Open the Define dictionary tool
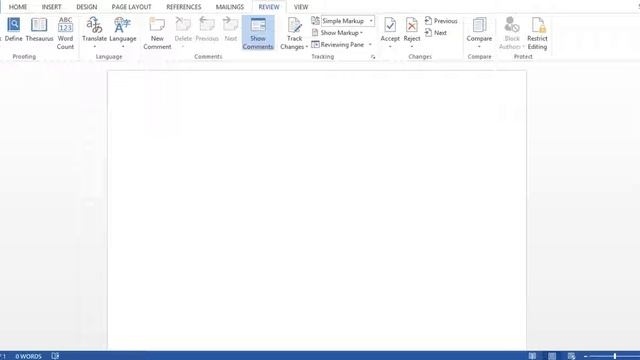 (13, 30)
